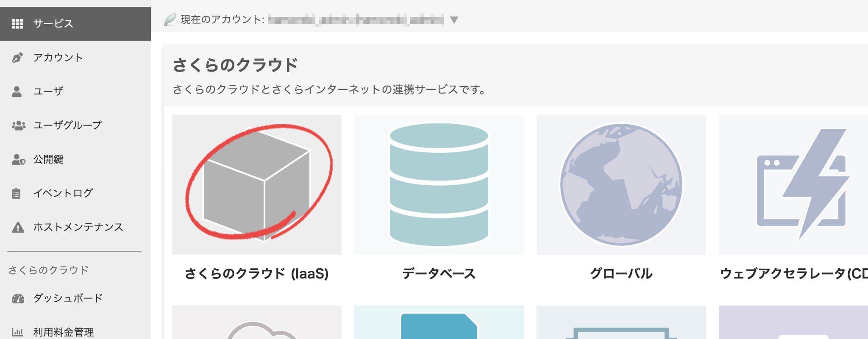Screen dimensions: 868x339
Task: Open the ダッシュボード sidebar entry
Action: (x=75, y=298)
